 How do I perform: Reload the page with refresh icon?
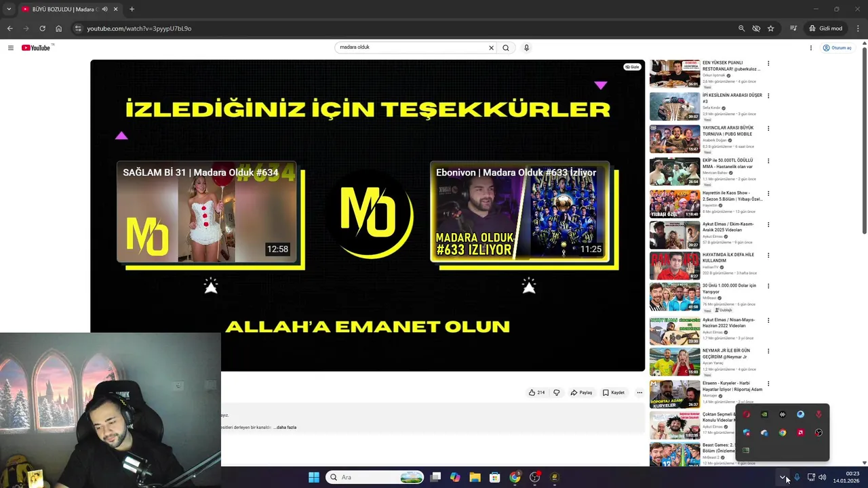coord(42,28)
